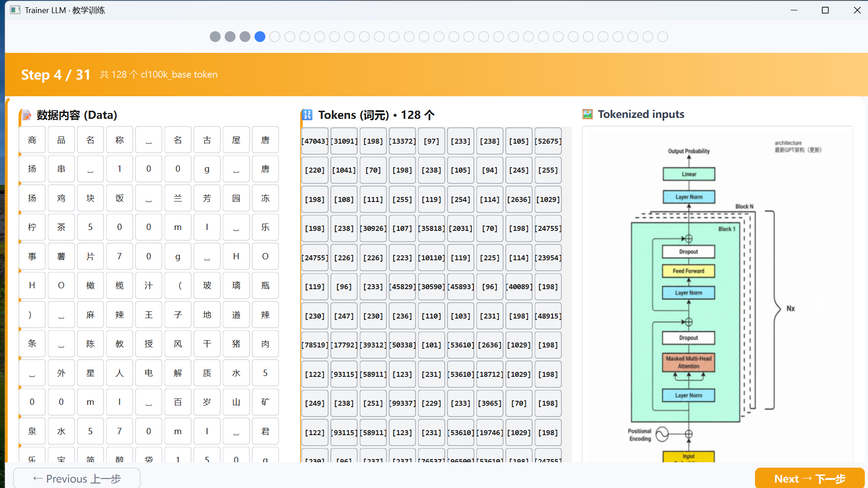868x488 pixels.
Task: Select token [48915]
Action: point(548,316)
